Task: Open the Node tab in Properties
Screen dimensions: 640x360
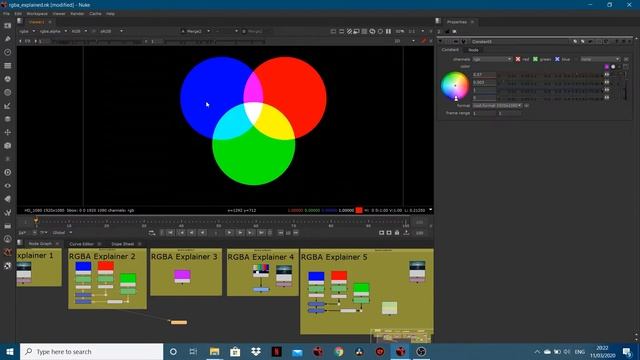Action: [473, 50]
